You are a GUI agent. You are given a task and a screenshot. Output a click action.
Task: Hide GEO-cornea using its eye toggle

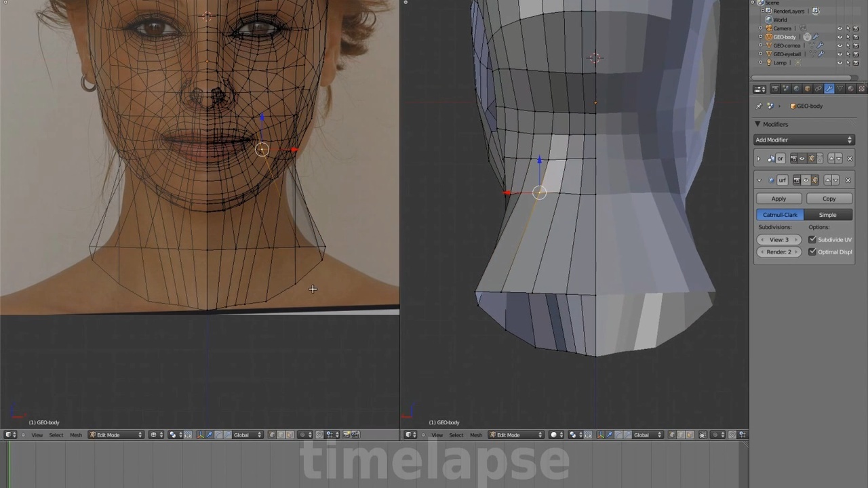tap(840, 45)
